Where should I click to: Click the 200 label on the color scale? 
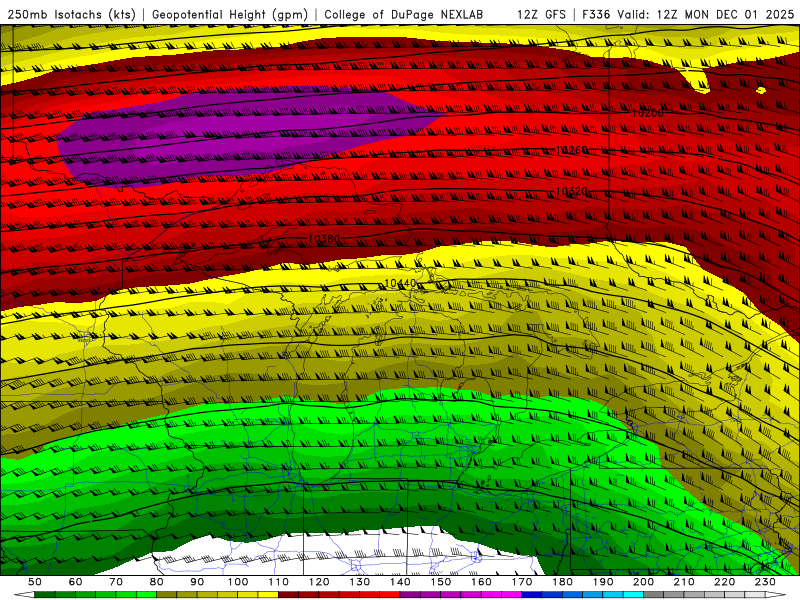tap(643, 582)
